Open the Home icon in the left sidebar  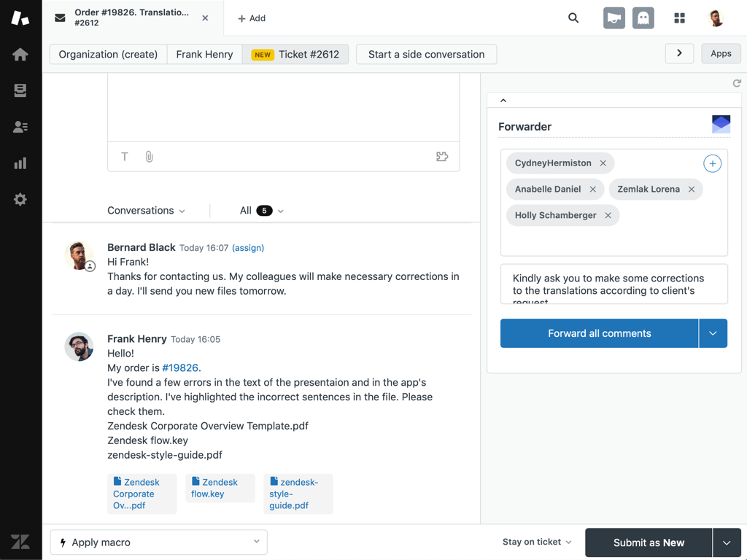pos(20,53)
